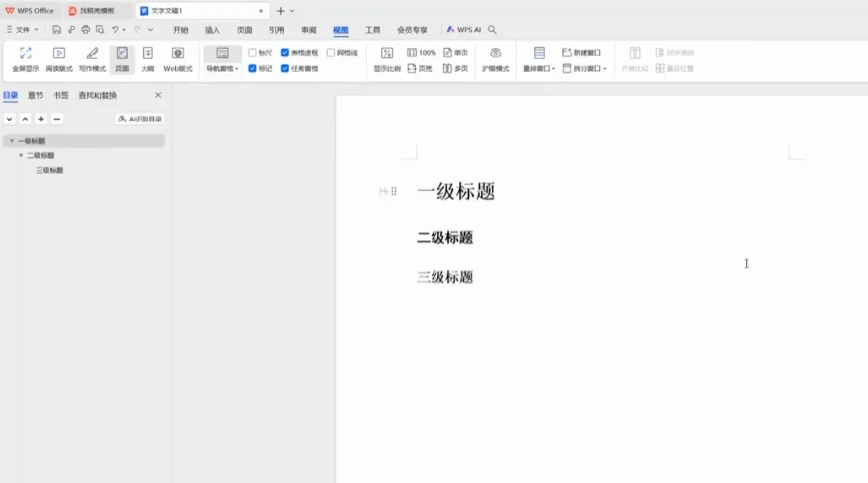Uncheck the task pane (任务窗格) checkbox
Viewport: 868px width, 483px height.
click(x=285, y=68)
